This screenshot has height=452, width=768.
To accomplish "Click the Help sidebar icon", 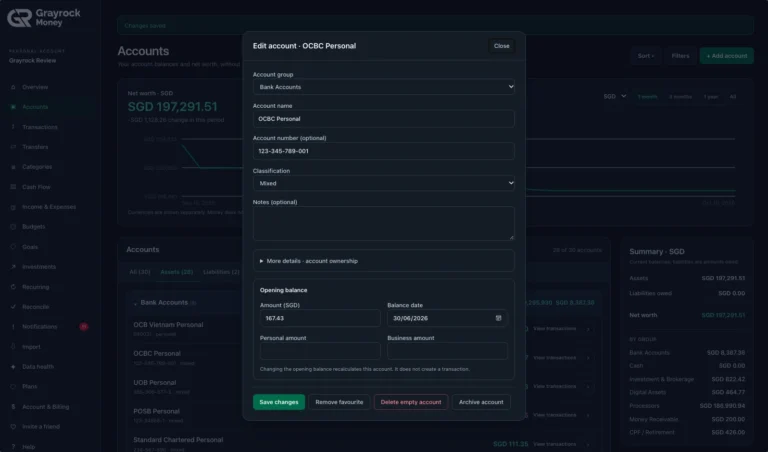I will click(13, 447).
